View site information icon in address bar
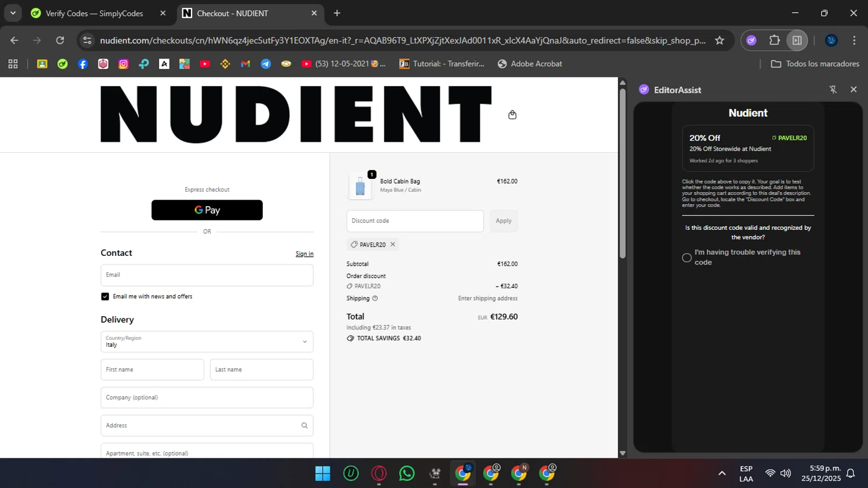Screen dimensions: 868x488 point(87,41)
